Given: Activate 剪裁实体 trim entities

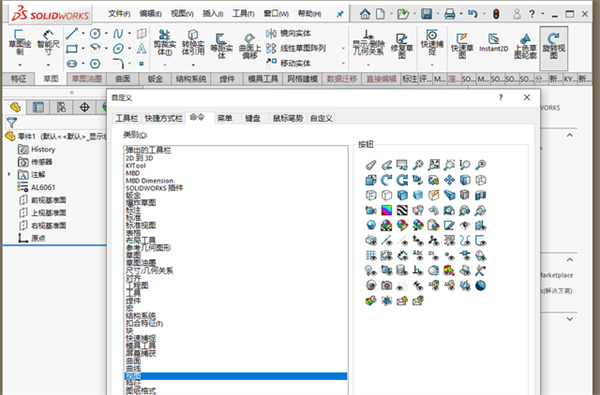Looking at the screenshot, I should 165,42.
